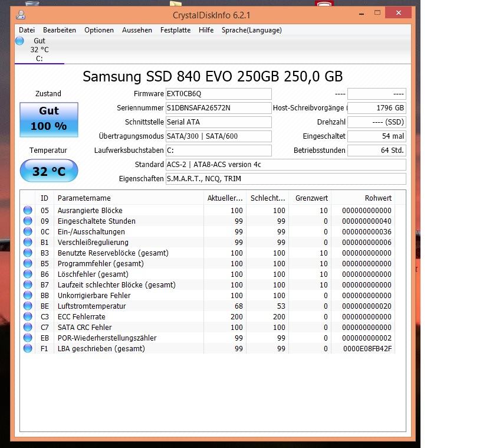This screenshot has width=483, height=448.
Task: Click the Aktueller... column header
Action: [x=225, y=198]
